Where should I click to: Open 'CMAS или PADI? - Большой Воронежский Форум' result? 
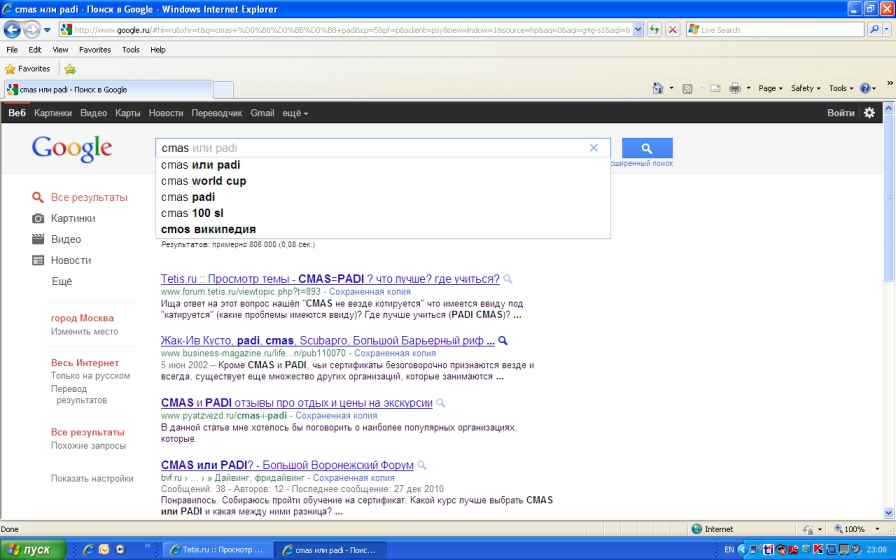(287, 465)
